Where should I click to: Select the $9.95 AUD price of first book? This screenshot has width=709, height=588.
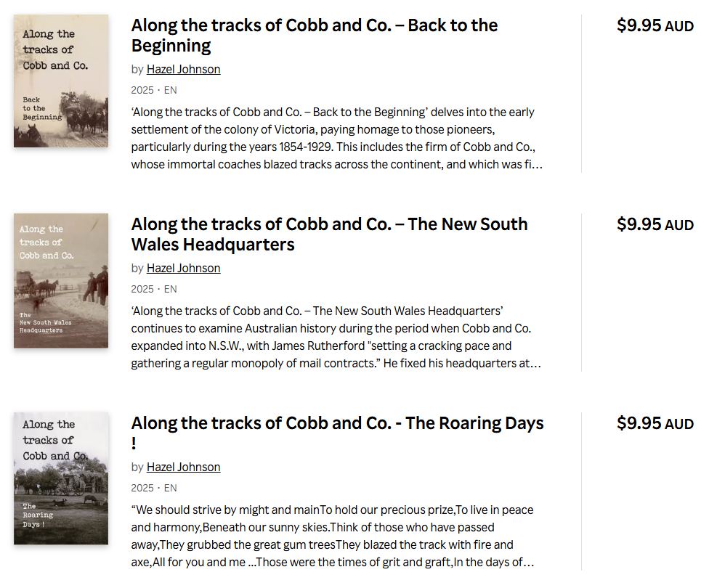(655, 25)
